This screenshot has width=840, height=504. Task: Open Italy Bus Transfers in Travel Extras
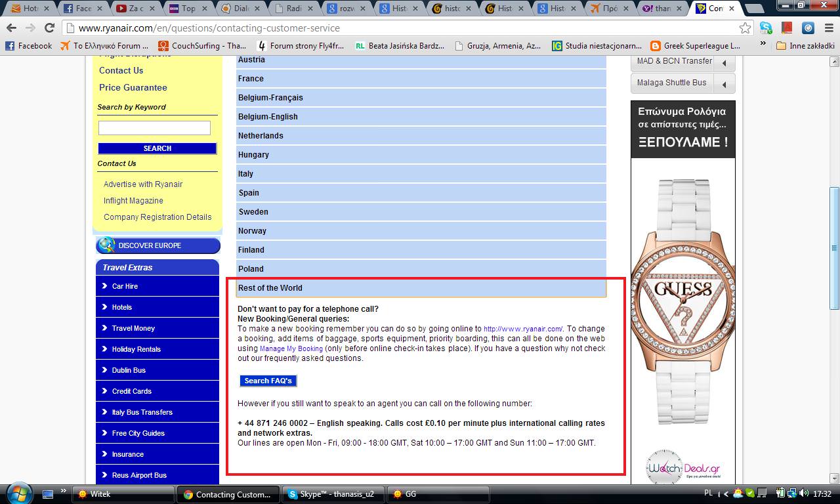(157, 412)
